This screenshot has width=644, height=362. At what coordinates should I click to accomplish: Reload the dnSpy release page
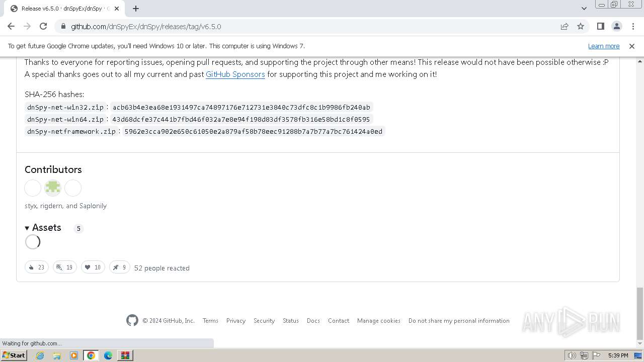[43, 26]
